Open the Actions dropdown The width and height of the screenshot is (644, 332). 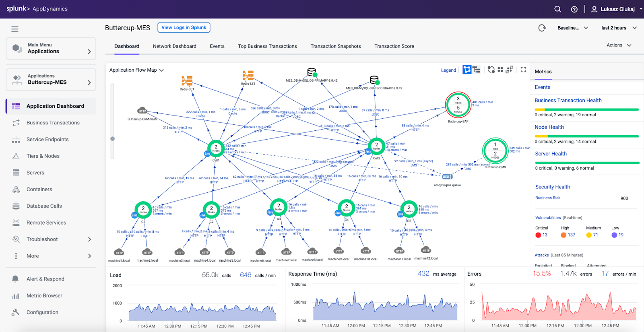tap(619, 45)
